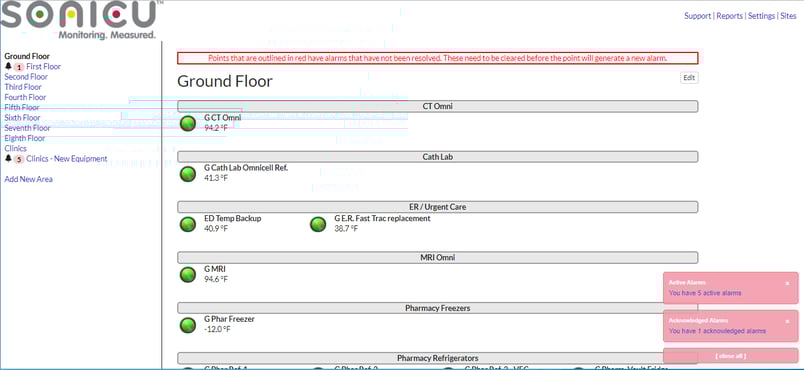
Task: Click the MRI Omni group header bar
Action: pos(437,257)
